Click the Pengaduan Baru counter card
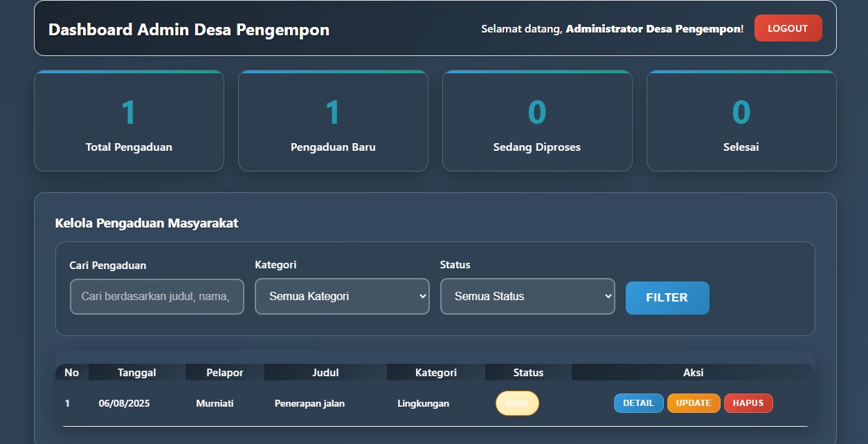Viewport: 868px width, 444px height. pyautogui.click(x=333, y=121)
